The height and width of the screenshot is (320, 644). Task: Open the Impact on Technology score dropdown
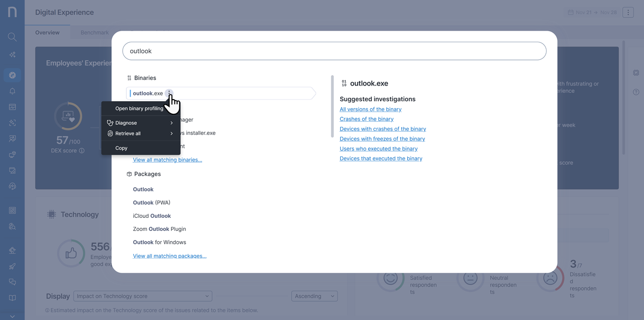click(x=143, y=296)
